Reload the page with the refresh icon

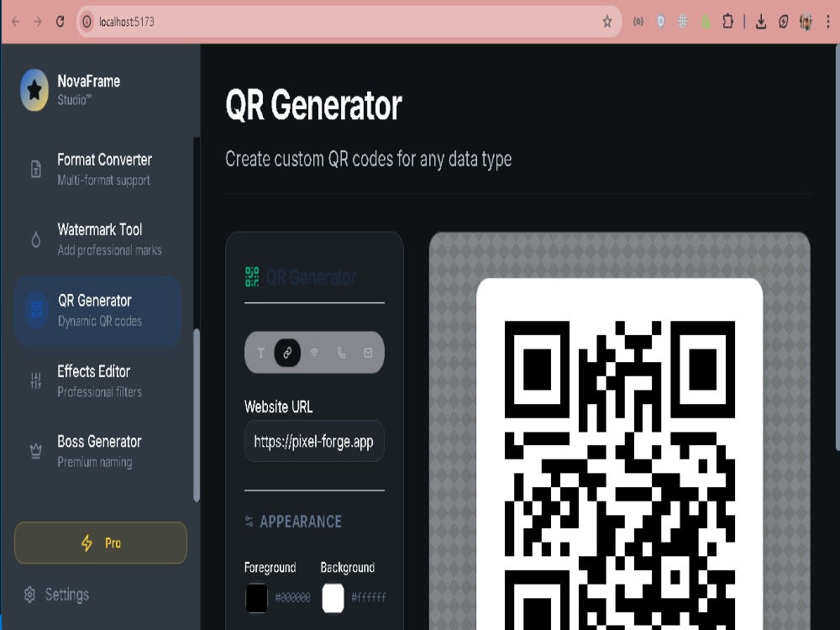point(60,22)
